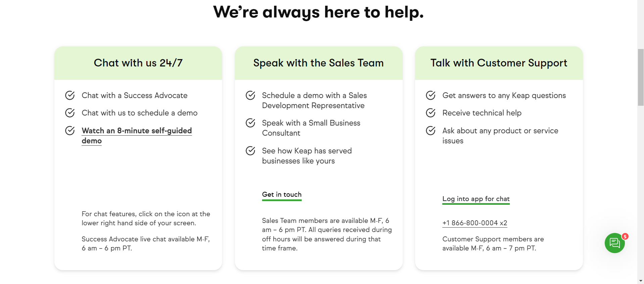Viewport: 644px width, 284px height.
Task: Click the scrollbar up arrow
Action: (641, 3)
